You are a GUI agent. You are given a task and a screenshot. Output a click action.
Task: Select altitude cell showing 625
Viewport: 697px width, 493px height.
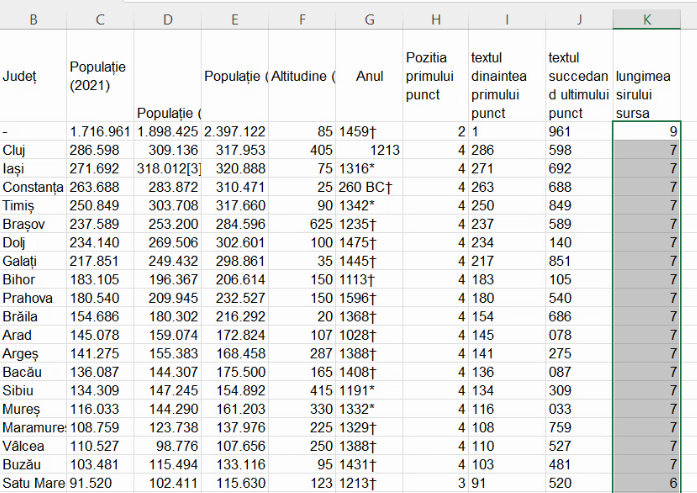[x=302, y=224]
